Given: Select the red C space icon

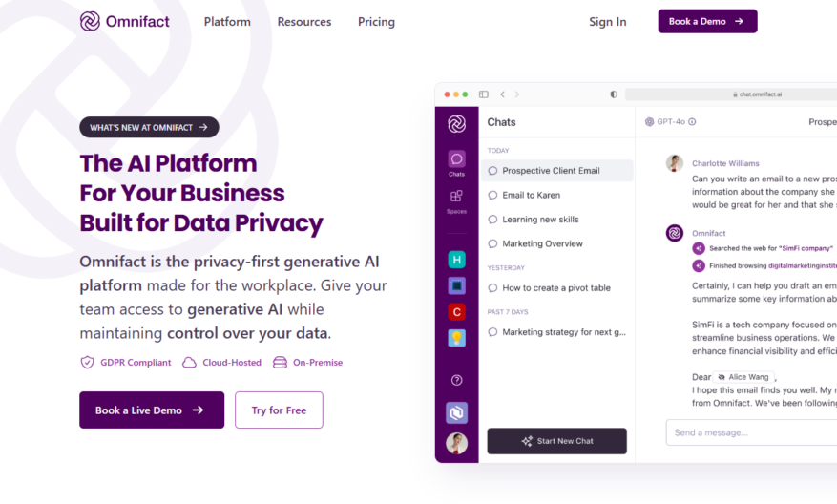Looking at the screenshot, I should (x=456, y=312).
